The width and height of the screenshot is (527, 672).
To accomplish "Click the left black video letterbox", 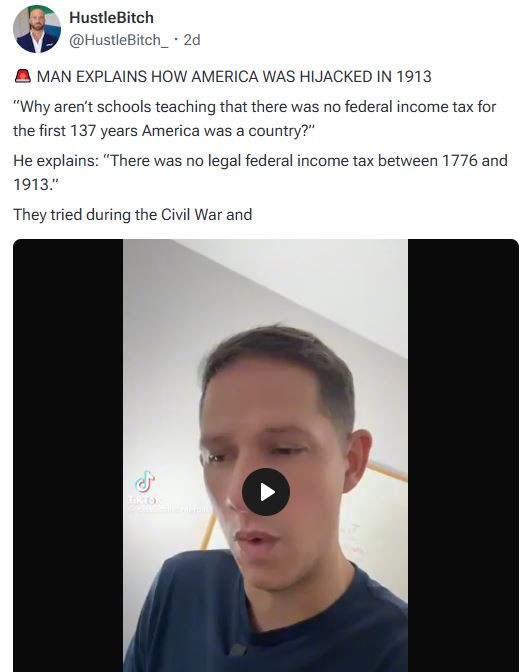I will tap(68, 456).
